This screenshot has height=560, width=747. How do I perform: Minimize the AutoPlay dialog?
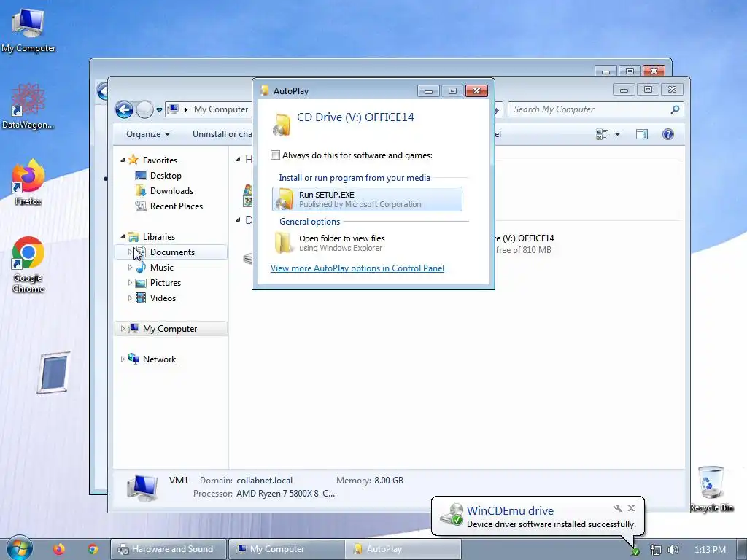coord(428,91)
